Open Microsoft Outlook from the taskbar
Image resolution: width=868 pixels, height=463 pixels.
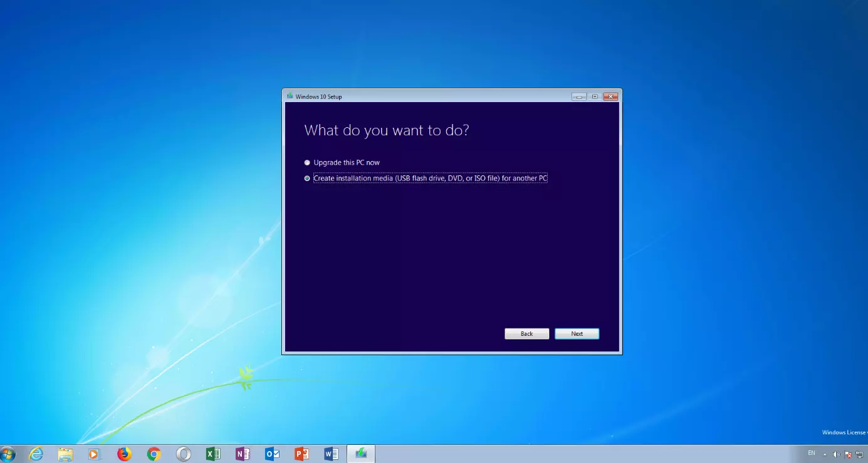[x=272, y=454]
